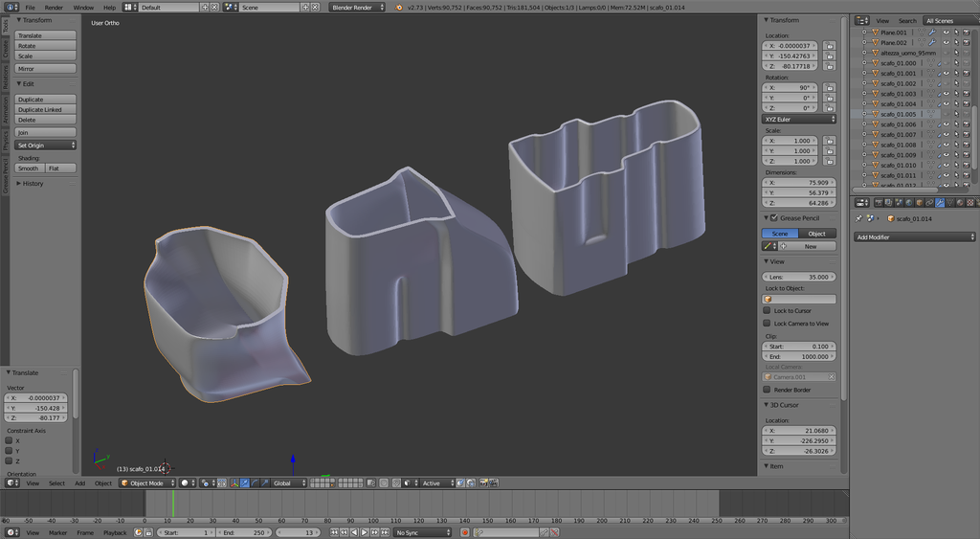The width and height of the screenshot is (980, 539).
Task: Open XYZ Euler rotation mode dropdown
Action: coord(799,119)
